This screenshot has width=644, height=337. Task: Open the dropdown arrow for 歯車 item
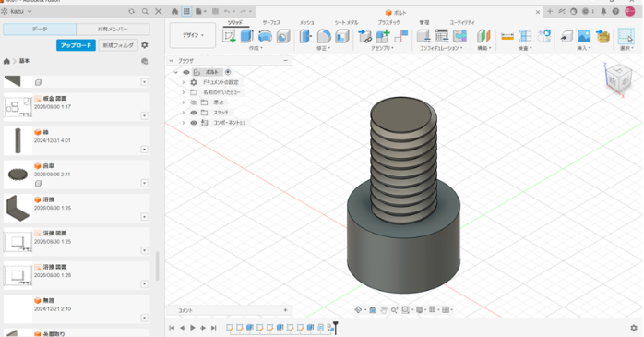[x=144, y=183]
